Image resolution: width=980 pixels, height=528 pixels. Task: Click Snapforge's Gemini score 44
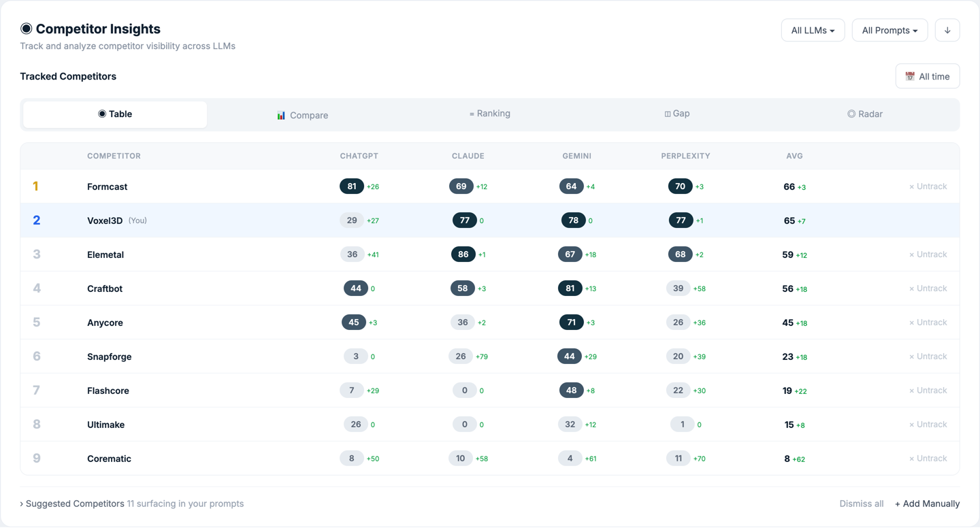coord(570,357)
